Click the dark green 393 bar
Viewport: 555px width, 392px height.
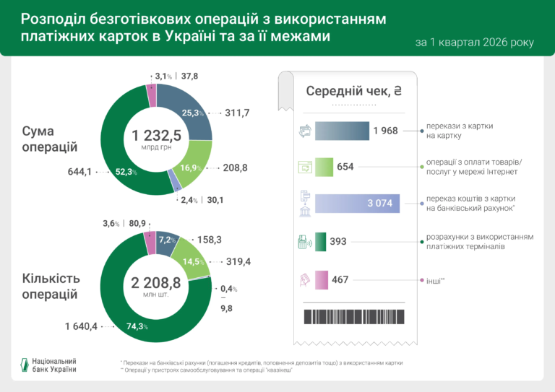pyautogui.click(x=320, y=242)
